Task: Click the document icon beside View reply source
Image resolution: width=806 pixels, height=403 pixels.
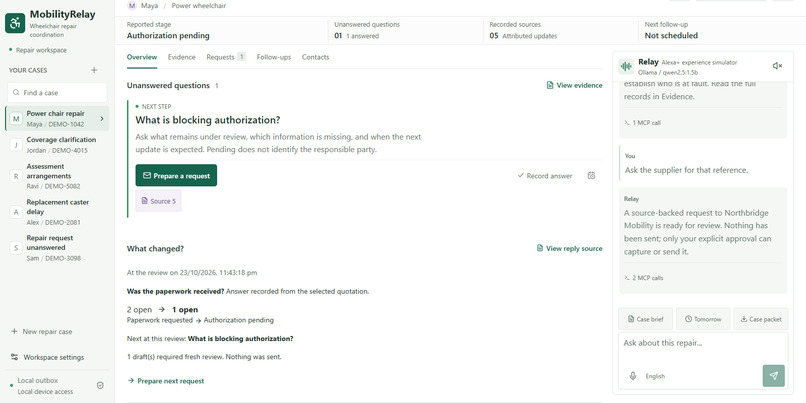Action: point(540,248)
